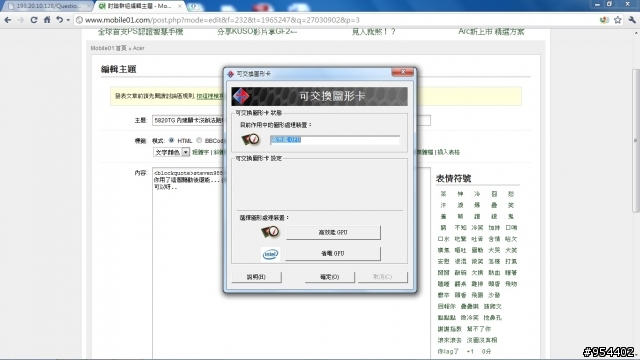Click the undo arrow icon in the browser toolbar
Screen dimensions: 640x360
60,20
